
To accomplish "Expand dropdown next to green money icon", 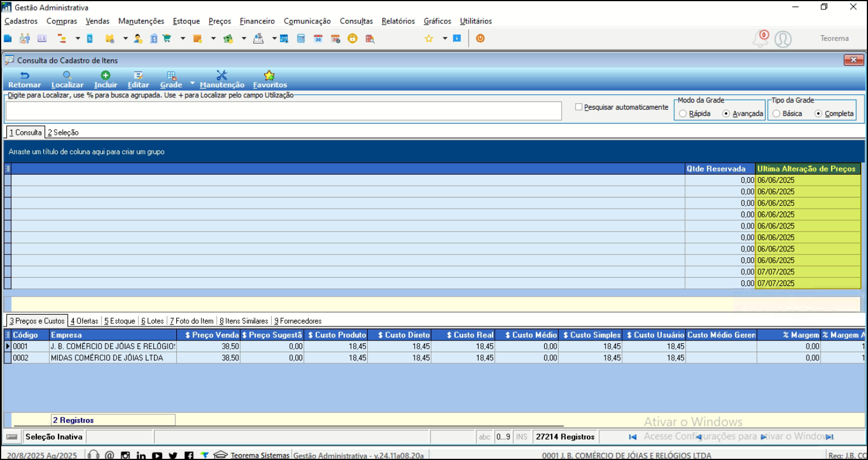I will tap(244, 39).
